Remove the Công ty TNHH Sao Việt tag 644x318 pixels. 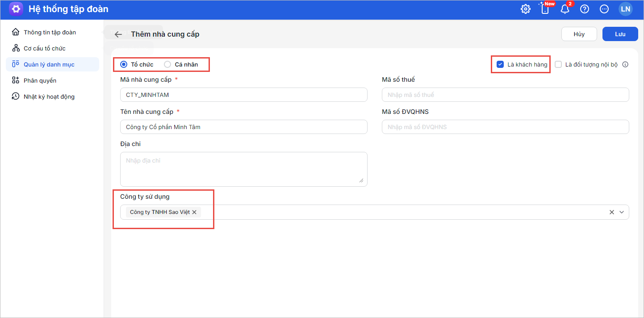(194, 212)
